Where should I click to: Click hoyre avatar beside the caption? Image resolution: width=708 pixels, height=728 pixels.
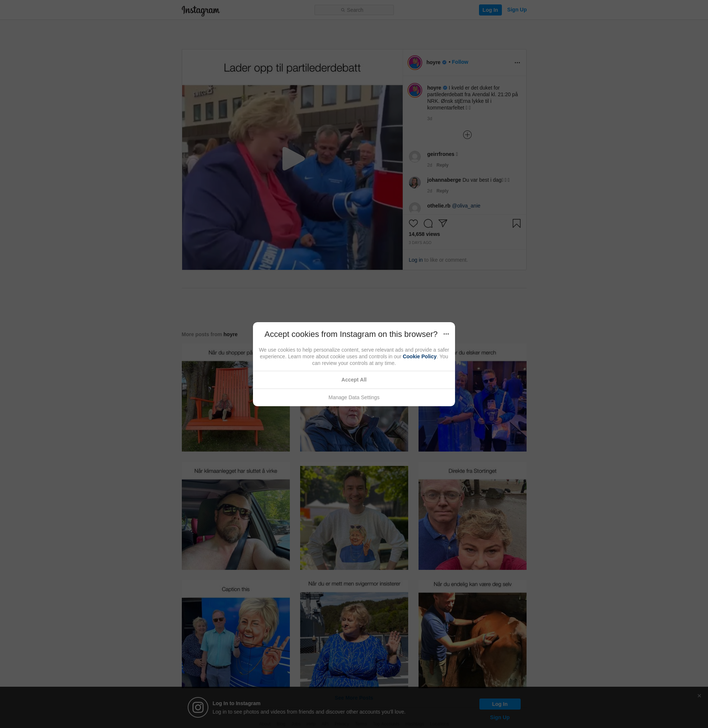pos(414,90)
